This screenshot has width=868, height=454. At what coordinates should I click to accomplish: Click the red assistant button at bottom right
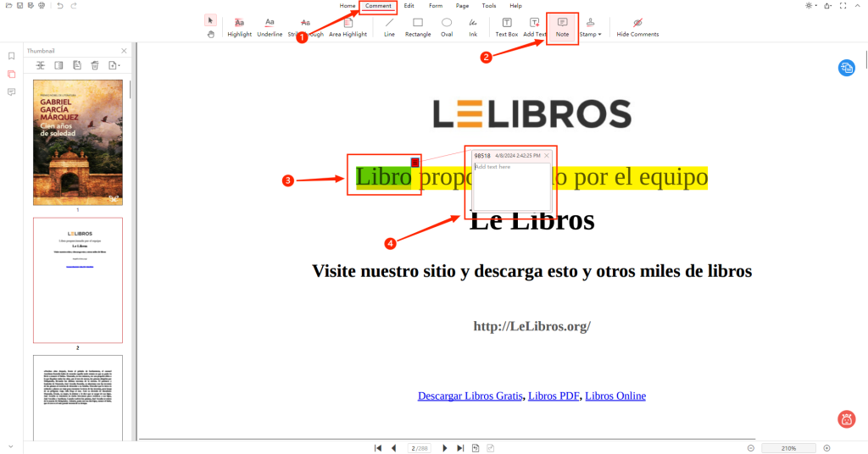(x=847, y=419)
